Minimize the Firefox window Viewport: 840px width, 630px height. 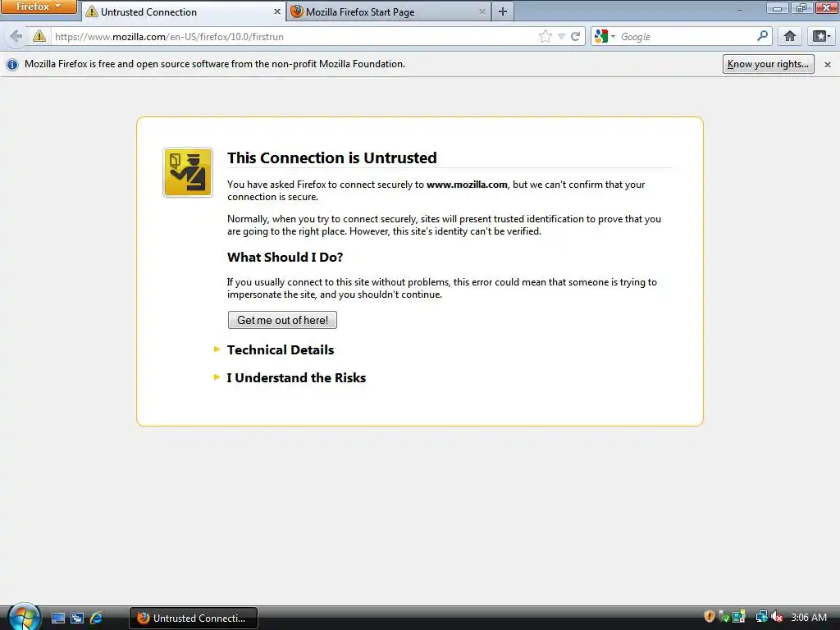click(777, 7)
